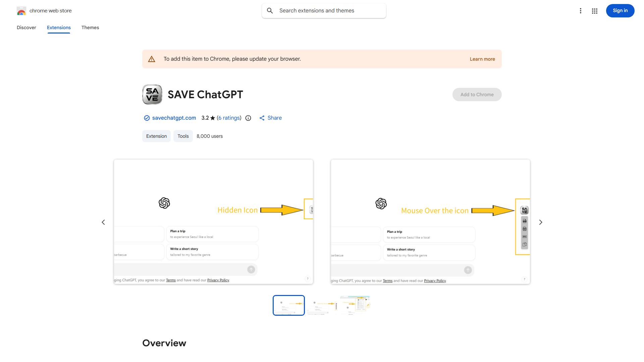The height and width of the screenshot is (362, 644).
Task: Click the Sign in button
Action: pos(620,11)
